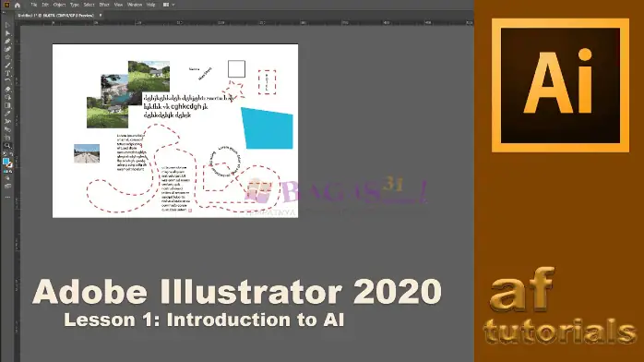Click the blue Fill color swatch
This screenshot has height=362, width=644.
click(x=6, y=161)
